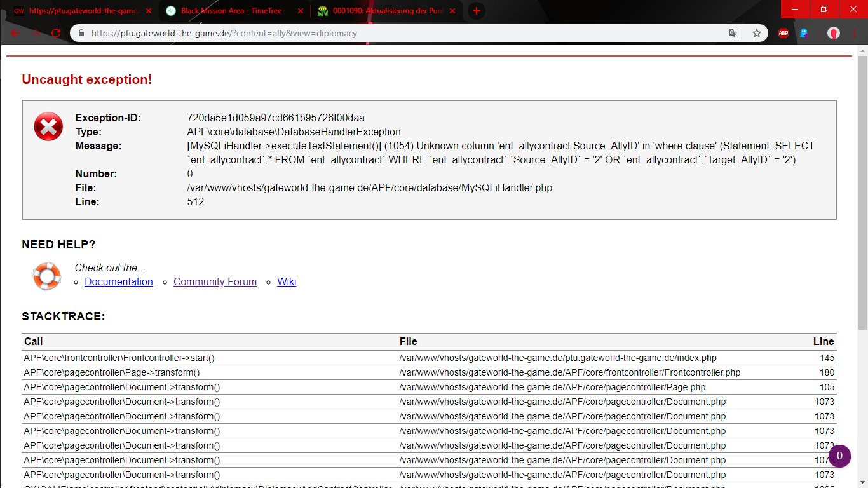Reload the current page

click(56, 34)
